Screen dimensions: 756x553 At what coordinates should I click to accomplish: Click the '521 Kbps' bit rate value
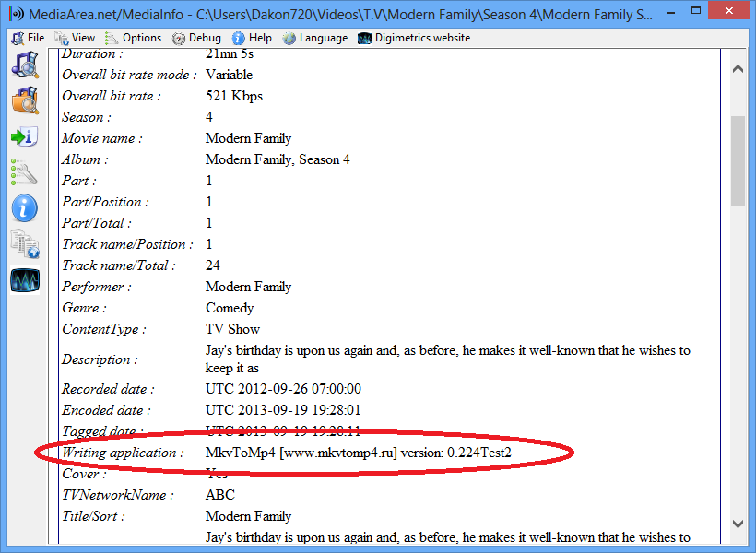[234, 96]
